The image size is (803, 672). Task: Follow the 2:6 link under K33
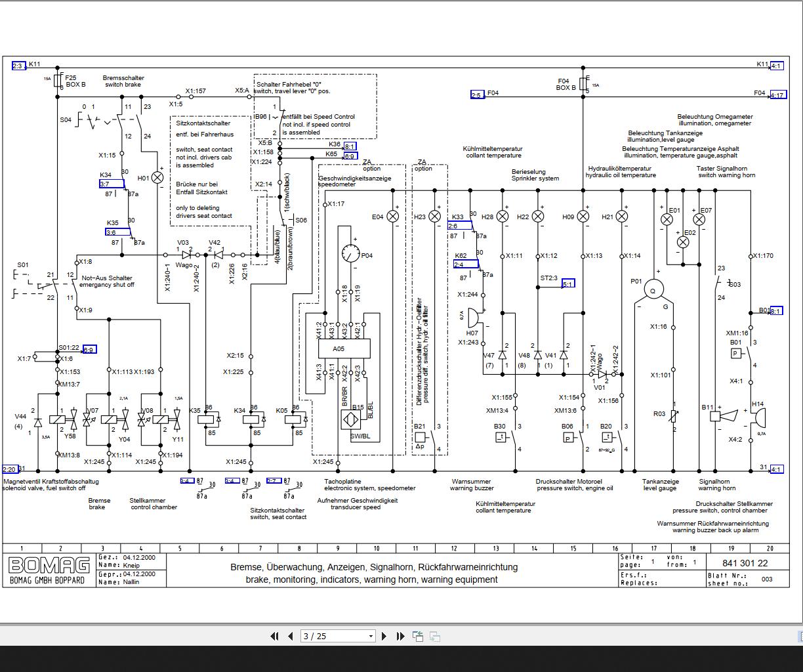(460, 226)
